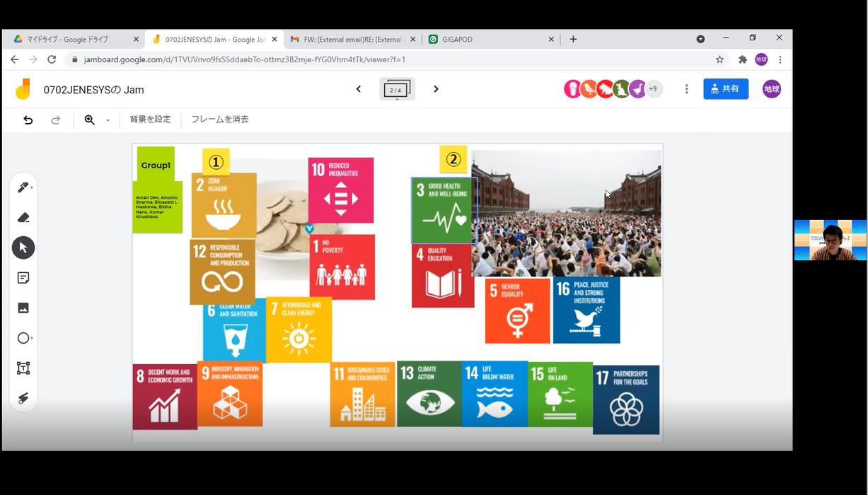Switch to the FW: External email Gmail tab

(x=352, y=40)
